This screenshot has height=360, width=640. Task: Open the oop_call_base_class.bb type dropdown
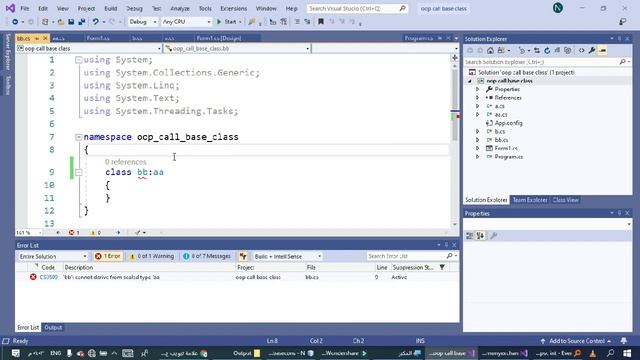[x=237, y=49]
